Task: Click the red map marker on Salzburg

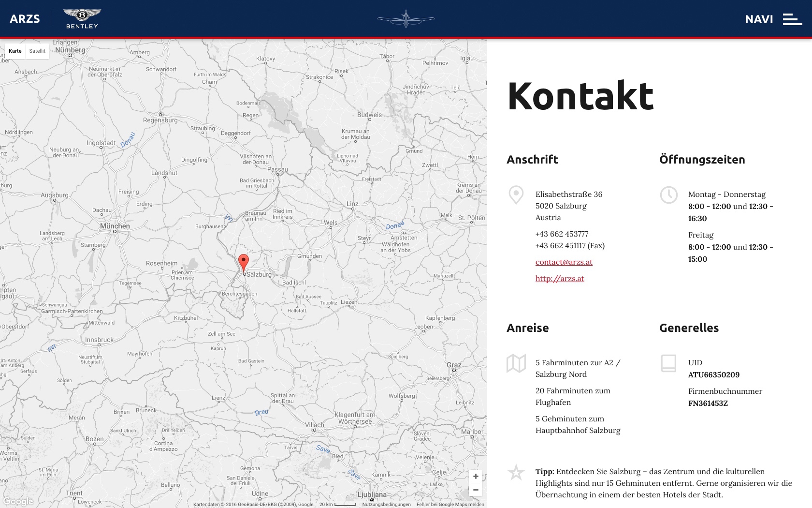Action: [244, 263]
